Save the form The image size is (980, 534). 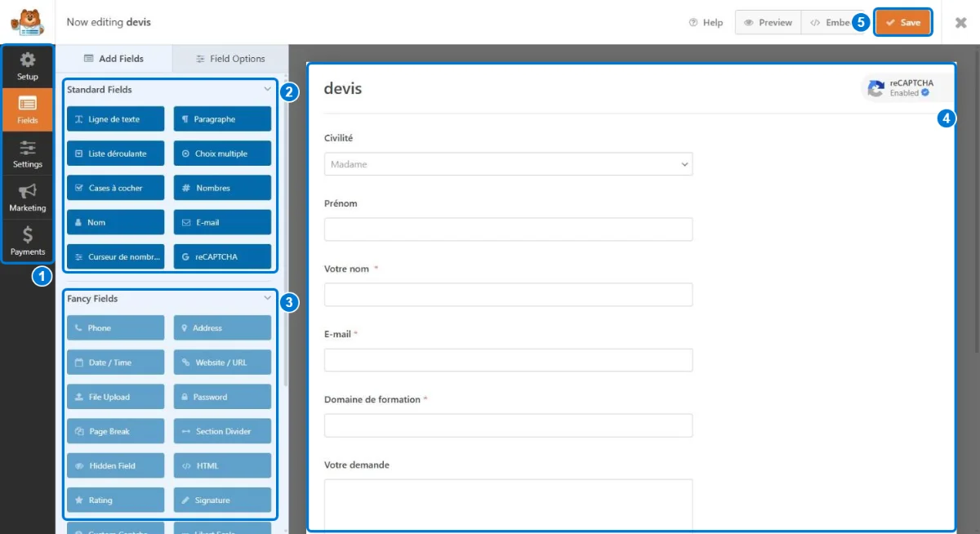click(903, 23)
